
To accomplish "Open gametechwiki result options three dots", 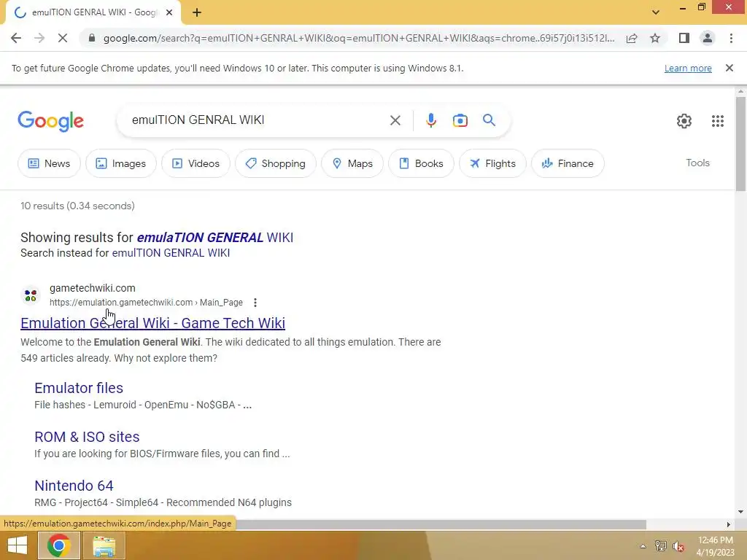I will pyautogui.click(x=255, y=303).
